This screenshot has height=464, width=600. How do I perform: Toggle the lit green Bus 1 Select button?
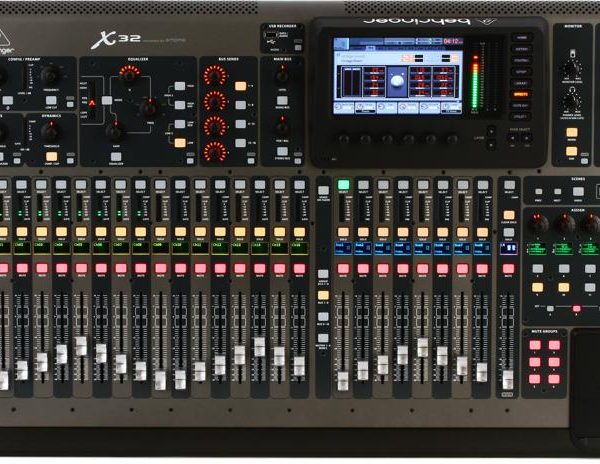coord(343,185)
